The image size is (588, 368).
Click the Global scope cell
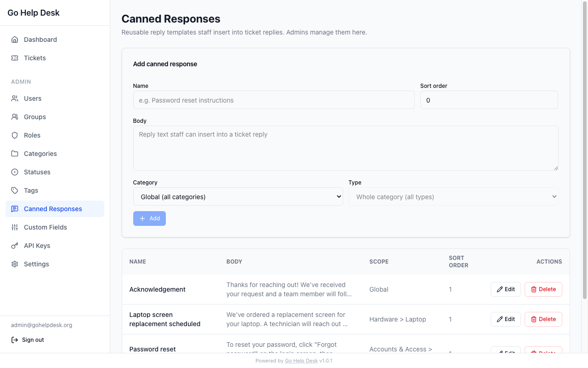click(x=379, y=289)
